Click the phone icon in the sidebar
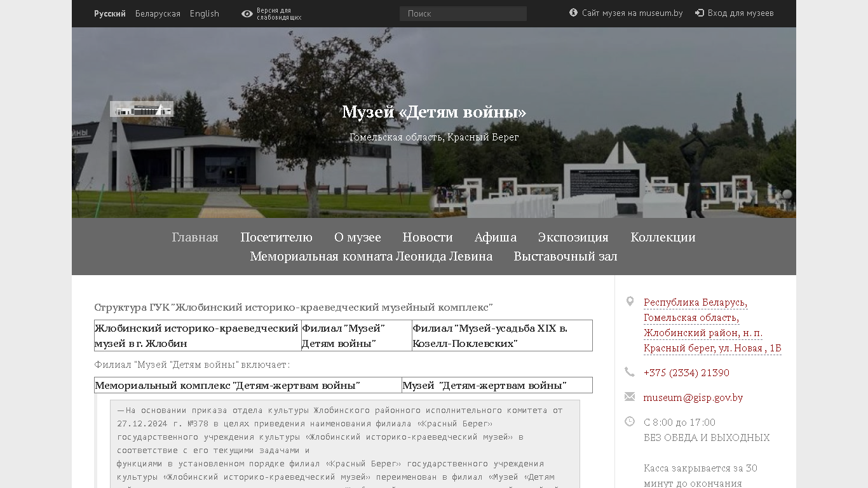The width and height of the screenshot is (868, 488). 630,372
